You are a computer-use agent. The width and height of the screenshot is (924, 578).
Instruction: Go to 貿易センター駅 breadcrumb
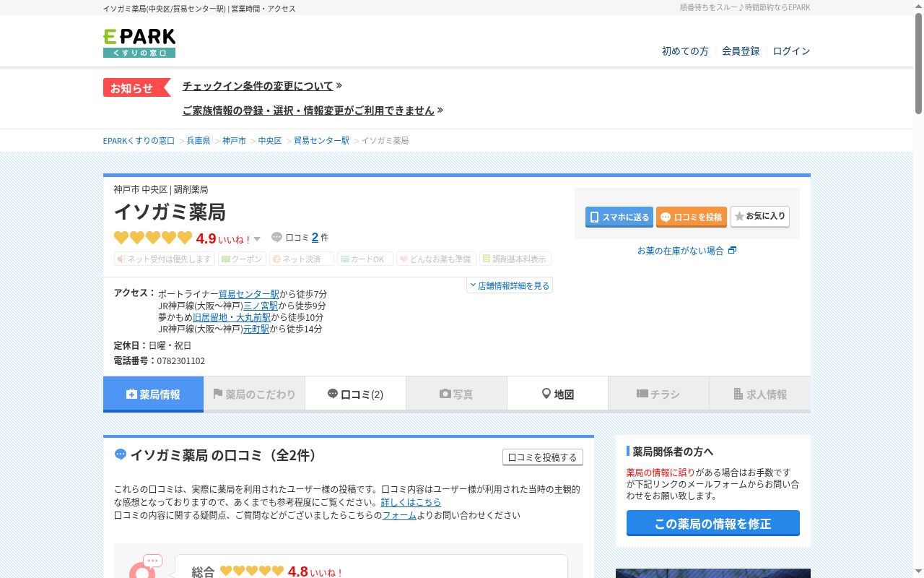321,141
